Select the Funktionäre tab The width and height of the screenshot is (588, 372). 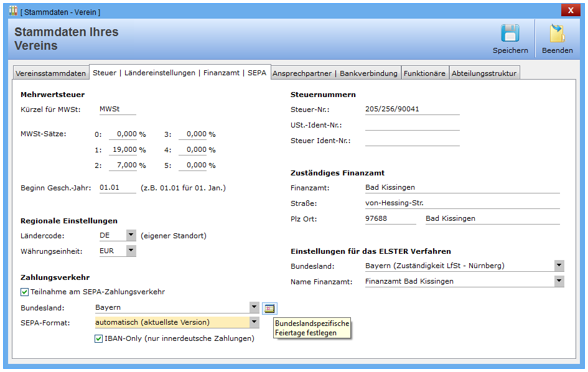(x=424, y=73)
